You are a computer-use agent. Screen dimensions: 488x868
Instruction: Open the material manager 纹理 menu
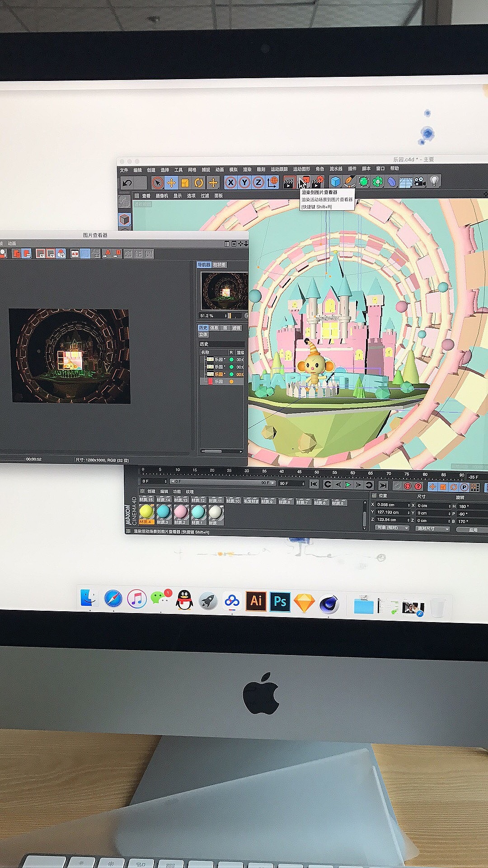point(190,491)
